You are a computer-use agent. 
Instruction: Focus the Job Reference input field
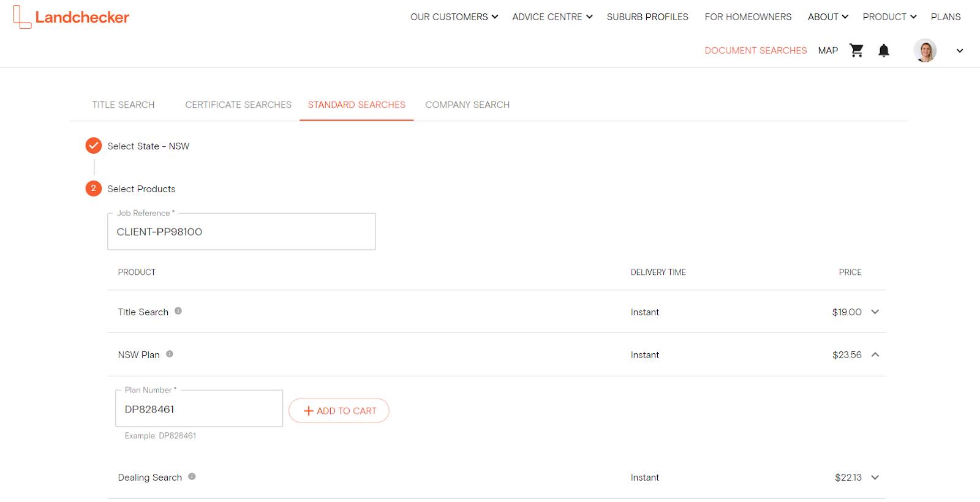tap(241, 231)
